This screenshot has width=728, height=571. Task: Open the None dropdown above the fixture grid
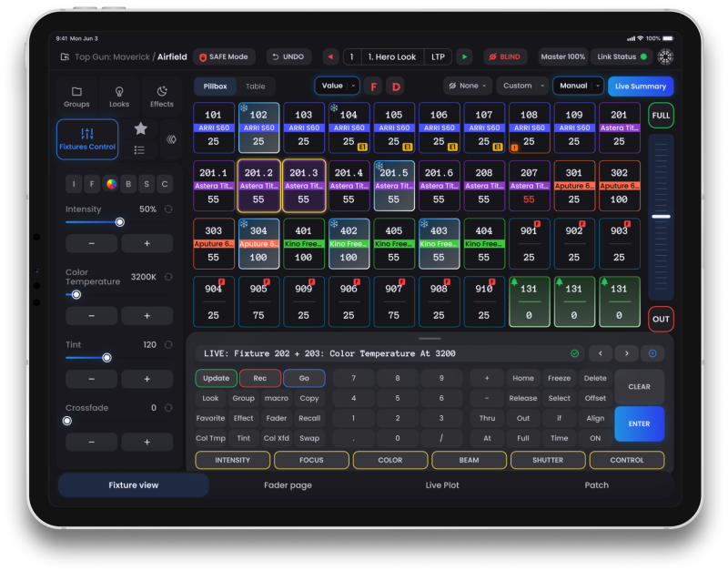[466, 86]
